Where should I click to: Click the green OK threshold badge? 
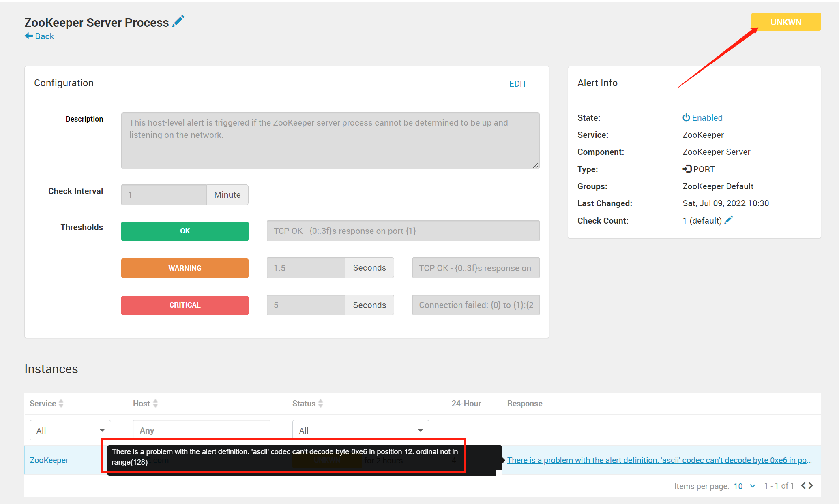tap(185, 231)
